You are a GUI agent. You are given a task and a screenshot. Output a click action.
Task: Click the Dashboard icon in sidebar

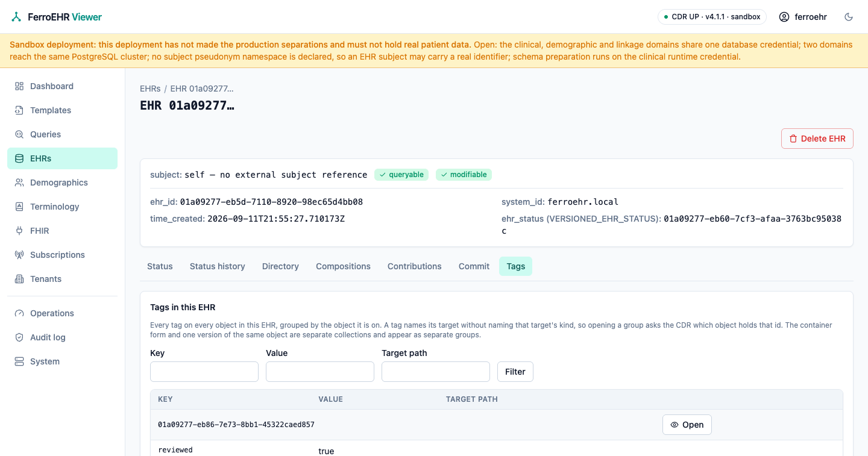pos(19,86)
